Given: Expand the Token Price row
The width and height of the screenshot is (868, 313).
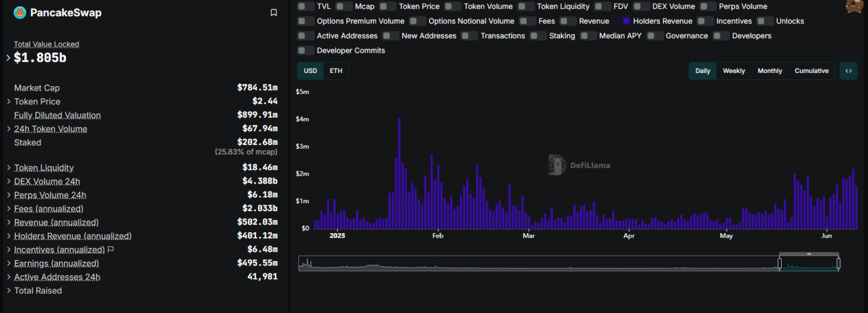Looking at the screenshot, I should (x=8, y=101).
